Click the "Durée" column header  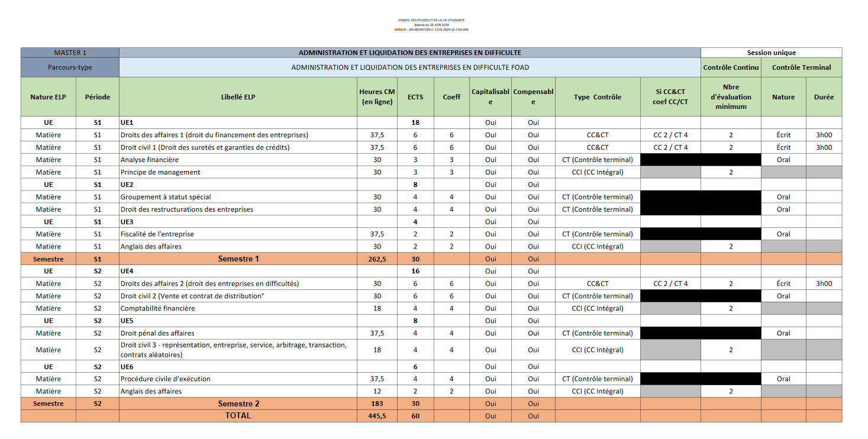coord(824,97)
